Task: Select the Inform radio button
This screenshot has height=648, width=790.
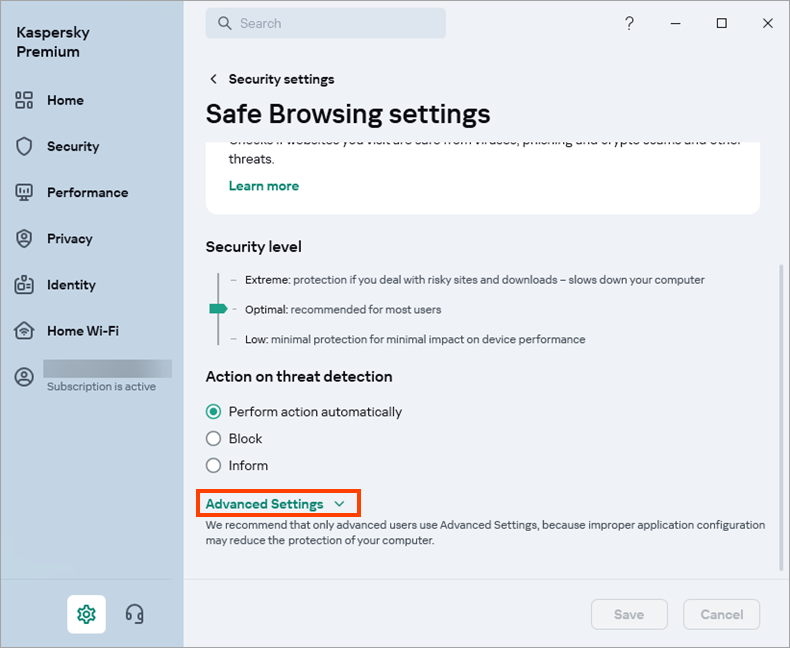Action: pos(213,466)
